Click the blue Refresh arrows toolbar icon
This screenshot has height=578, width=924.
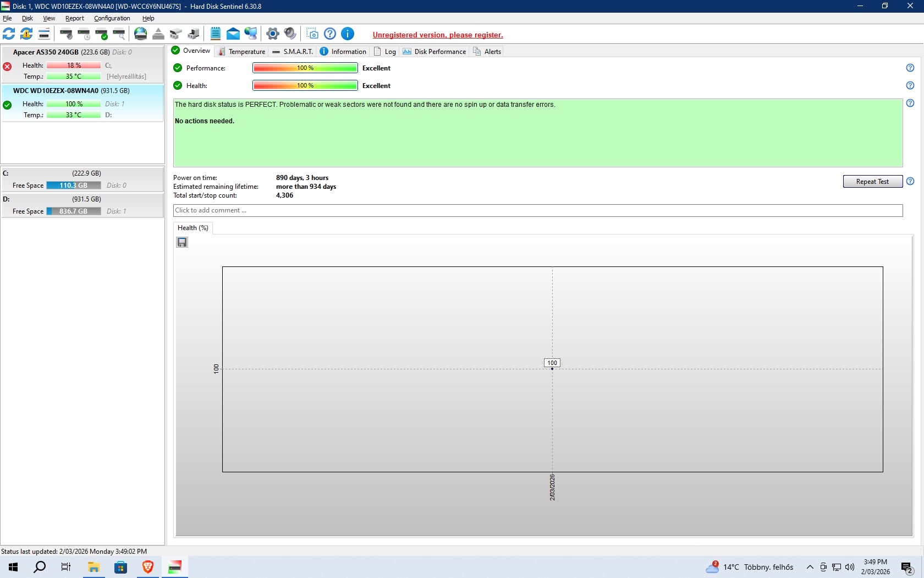[9, 34]
